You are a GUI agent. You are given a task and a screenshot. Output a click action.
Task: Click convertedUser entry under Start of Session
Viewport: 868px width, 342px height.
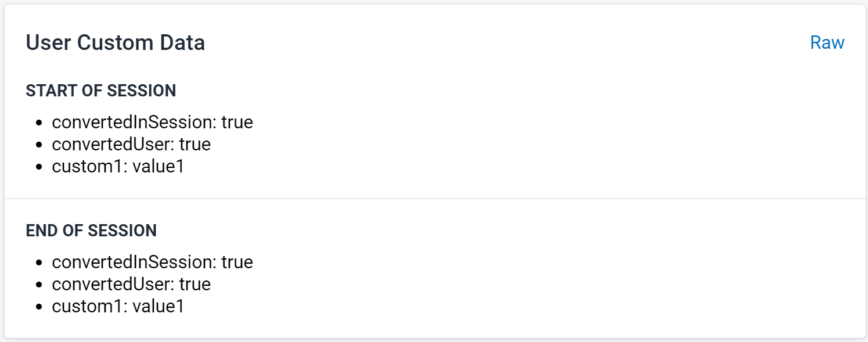(x=131, y=145)
